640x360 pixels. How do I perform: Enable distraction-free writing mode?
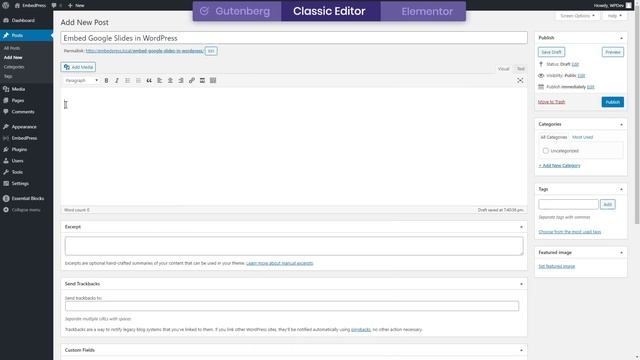coord(520,80)
